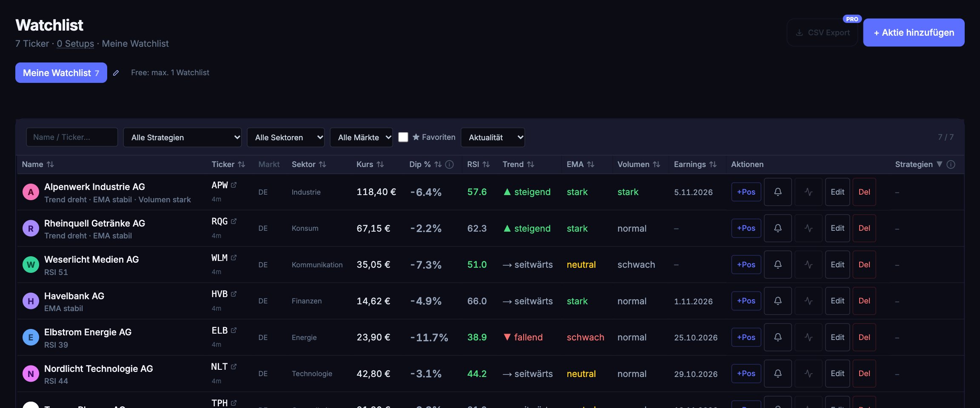Click the Aktie hinzufügen button
The image size is (980, 408).
[x=914, y=32]
